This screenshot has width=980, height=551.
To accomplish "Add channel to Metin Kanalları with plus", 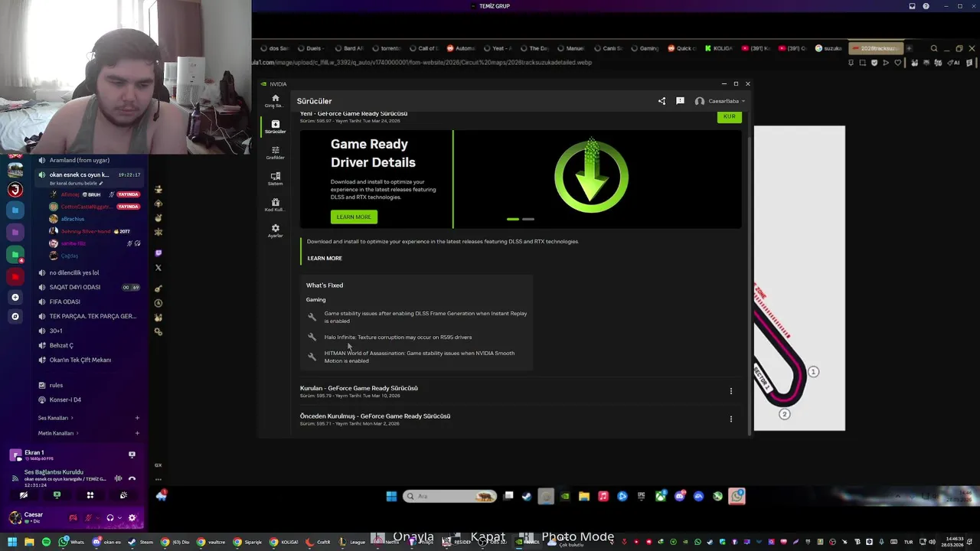I will point(137,433).
